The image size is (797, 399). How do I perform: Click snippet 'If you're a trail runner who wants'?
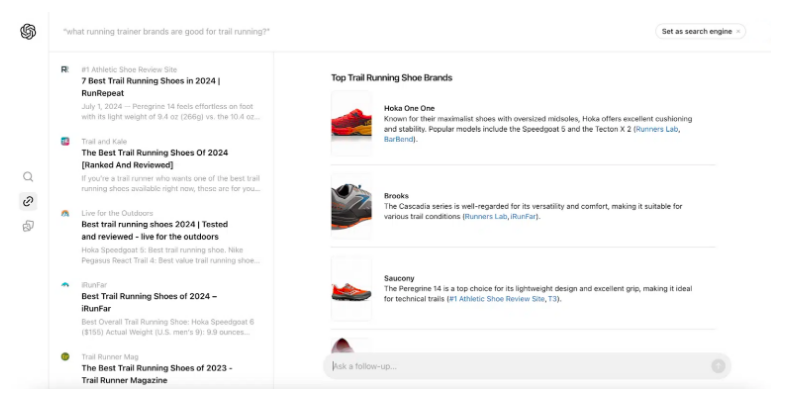tap(171, 183)
